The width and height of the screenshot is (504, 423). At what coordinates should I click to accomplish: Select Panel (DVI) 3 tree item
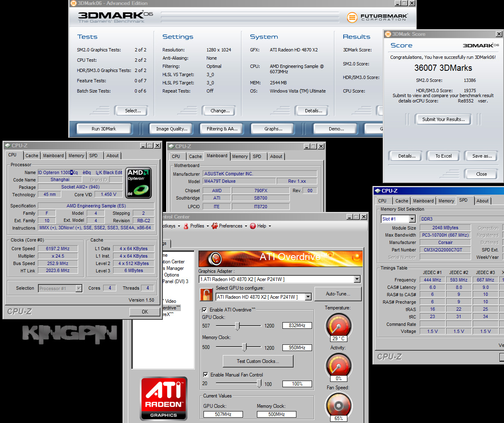[176, 281]
